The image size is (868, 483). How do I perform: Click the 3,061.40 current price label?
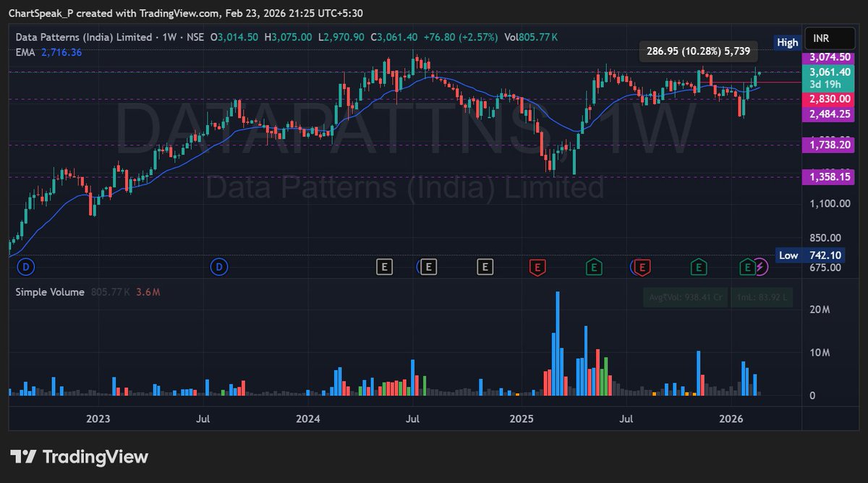829,72
